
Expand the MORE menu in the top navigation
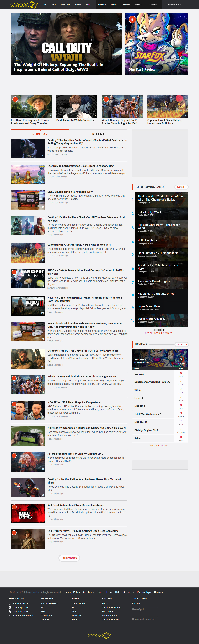click(88, 5)
